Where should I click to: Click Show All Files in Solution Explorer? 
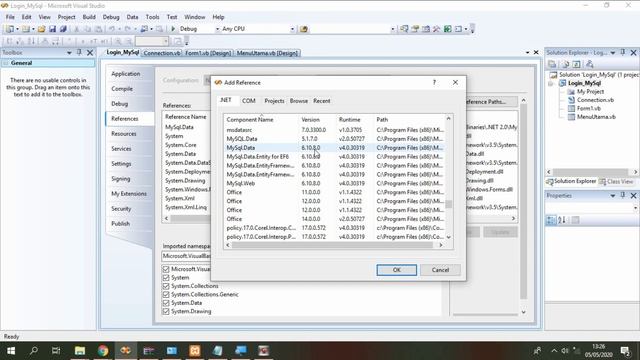pos(565,64)
